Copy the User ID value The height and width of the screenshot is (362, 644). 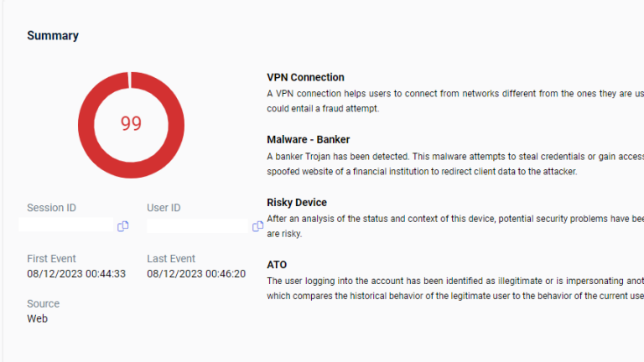257,226
